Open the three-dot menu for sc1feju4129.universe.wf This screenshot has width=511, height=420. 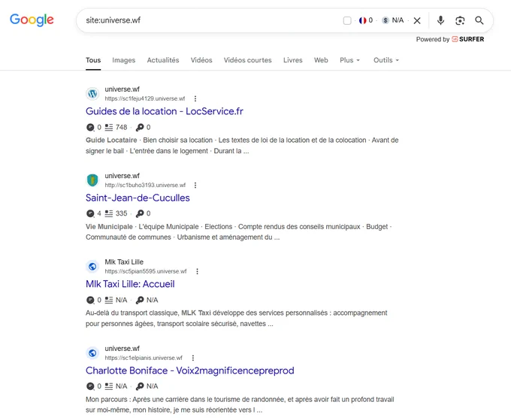(195, 98)
